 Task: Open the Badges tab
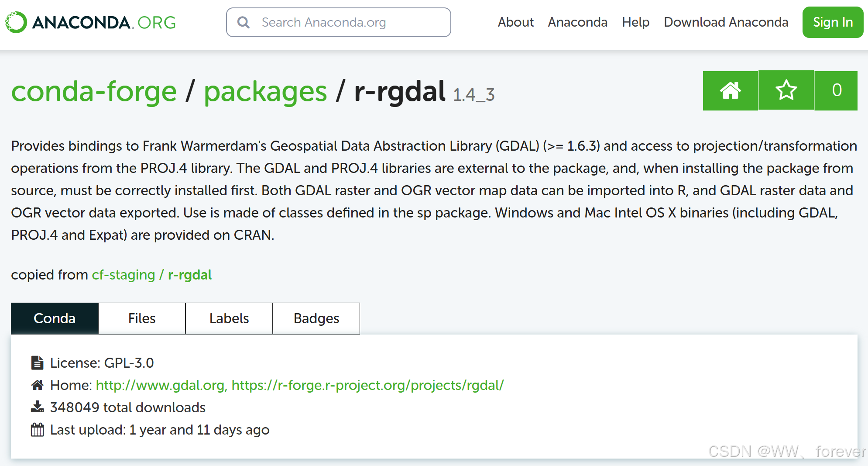coord(316,318)
